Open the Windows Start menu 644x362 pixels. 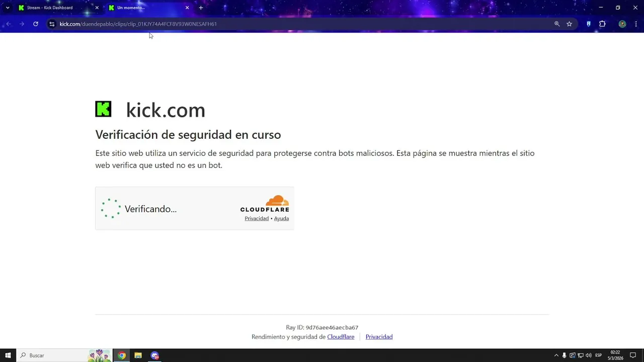pyautogui.click(x=8, y=355)
